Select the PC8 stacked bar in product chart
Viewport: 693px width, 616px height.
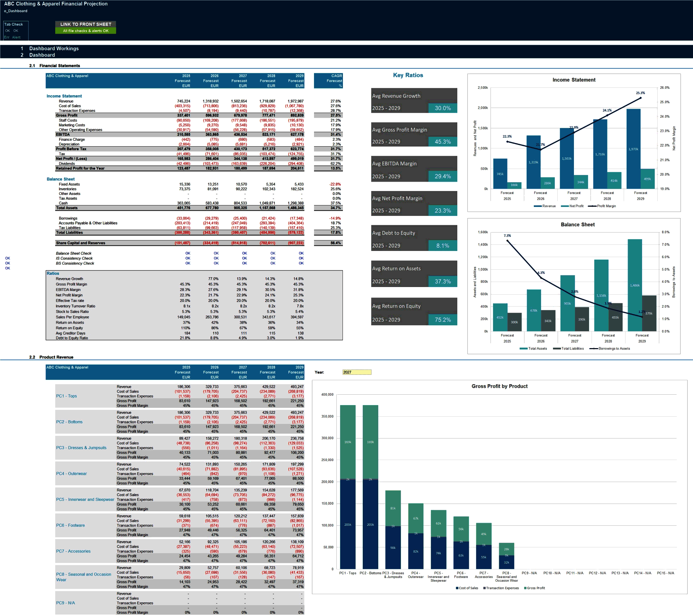506,556
